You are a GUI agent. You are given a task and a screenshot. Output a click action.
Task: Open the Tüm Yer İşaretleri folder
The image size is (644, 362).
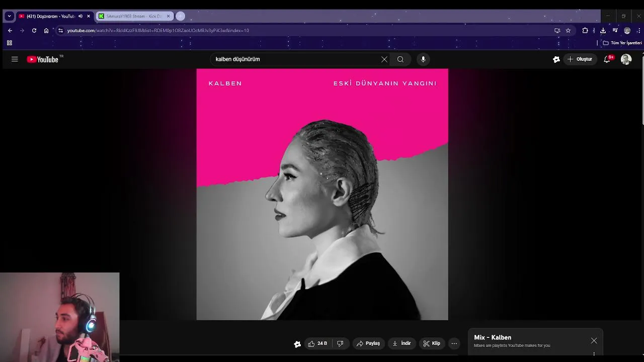[x=622, y=43]
